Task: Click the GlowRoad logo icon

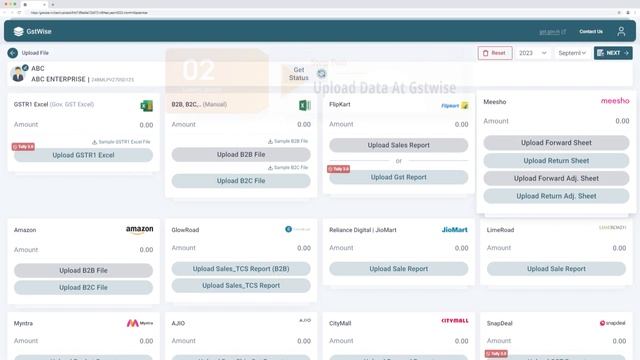Action: pos(298,229)
